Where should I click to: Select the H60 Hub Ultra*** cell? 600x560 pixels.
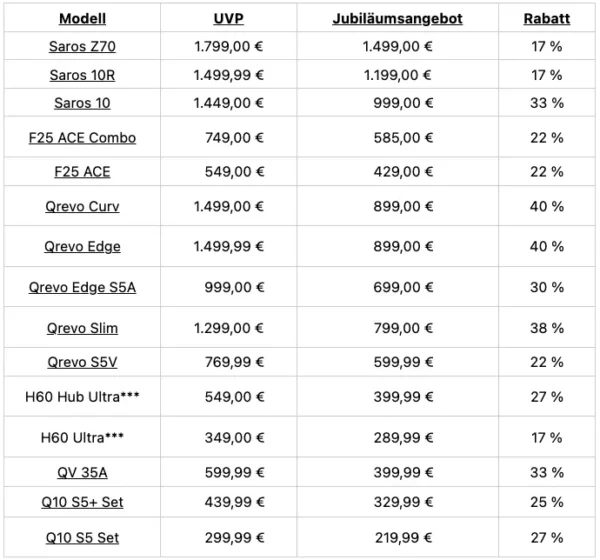[82, 397]
